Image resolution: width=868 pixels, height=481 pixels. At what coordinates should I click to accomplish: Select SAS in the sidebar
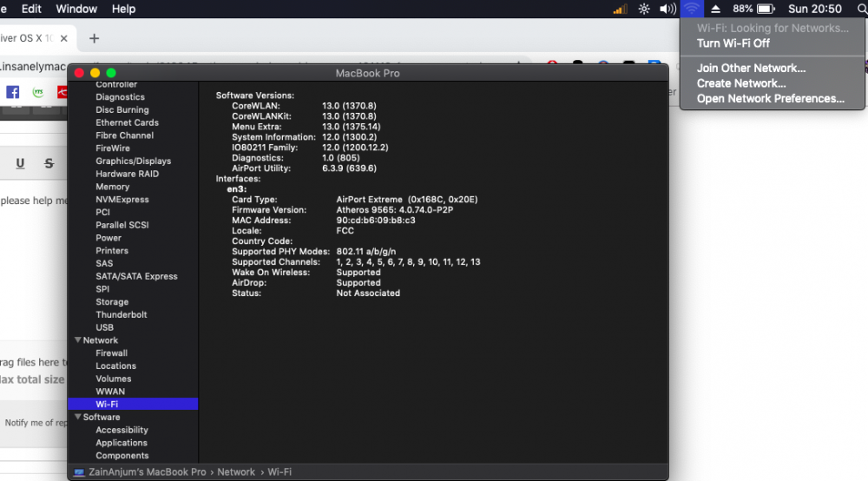pyautogui.click(x=104, y=263)
